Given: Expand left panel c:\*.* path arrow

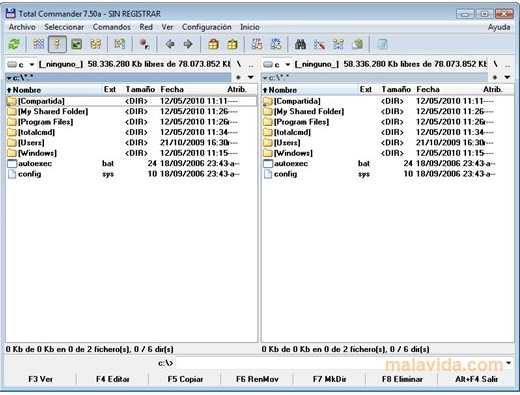Looking at the screenshot, I should (9, 78).
